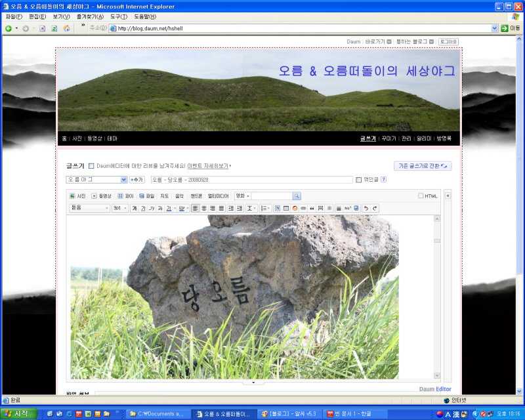Apply italic formatting in the editor
This screenshot has height=420, width=525.
152,208
